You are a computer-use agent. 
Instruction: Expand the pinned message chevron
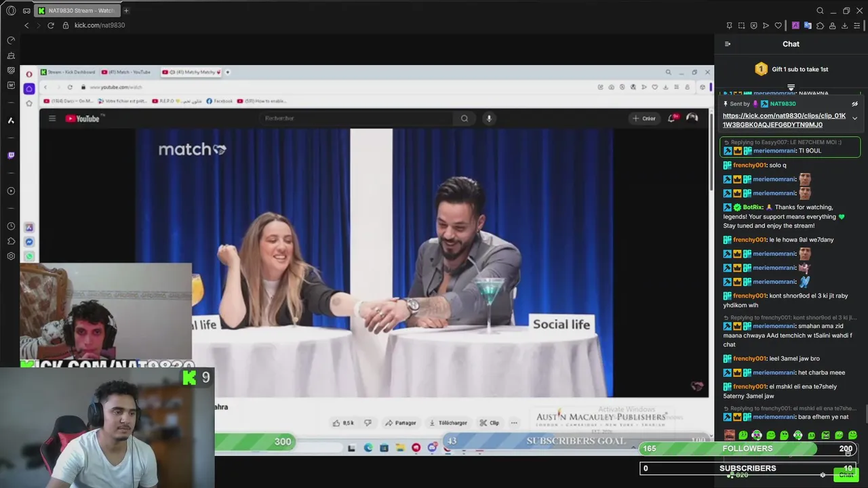tap(854, 119)
